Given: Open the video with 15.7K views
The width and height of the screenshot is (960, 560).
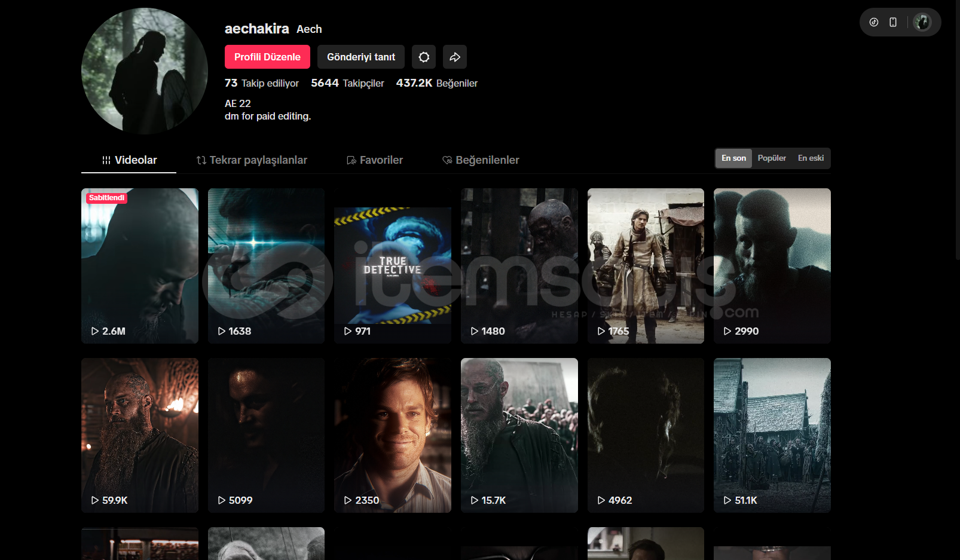Looking at the screenshot, I should coord(519,435).
